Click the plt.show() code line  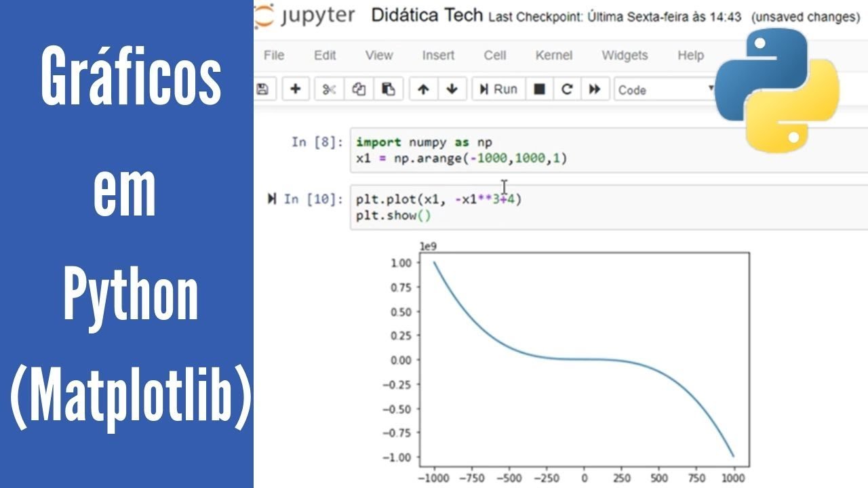pos(393,216)
